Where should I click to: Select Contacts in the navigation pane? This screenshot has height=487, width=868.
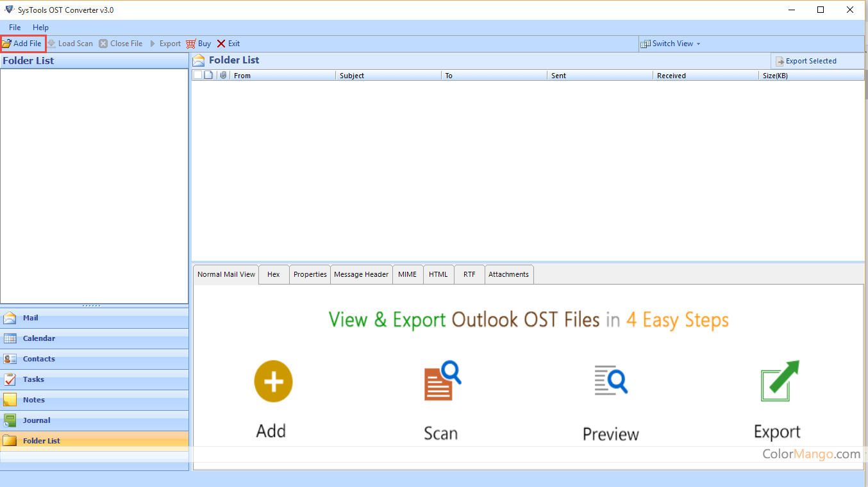(x=94, y=359)
